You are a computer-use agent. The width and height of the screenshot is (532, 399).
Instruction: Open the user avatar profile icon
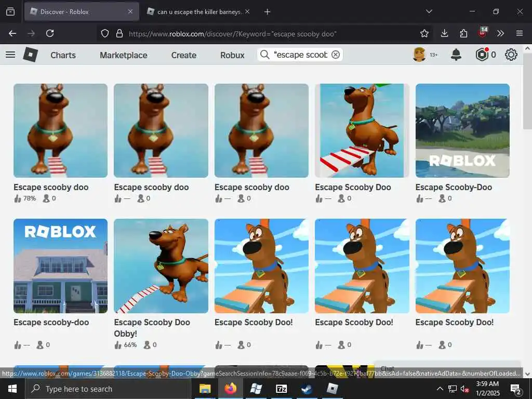pos(419,55)
